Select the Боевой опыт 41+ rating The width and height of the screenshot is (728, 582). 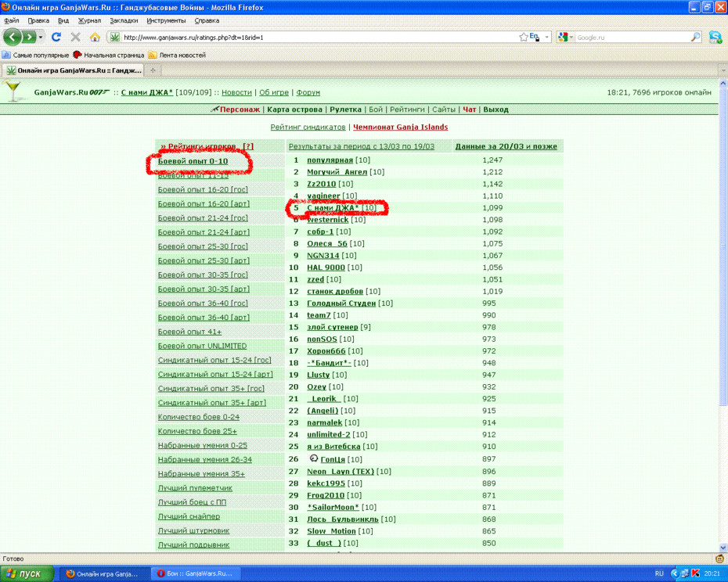click(190, 332)
